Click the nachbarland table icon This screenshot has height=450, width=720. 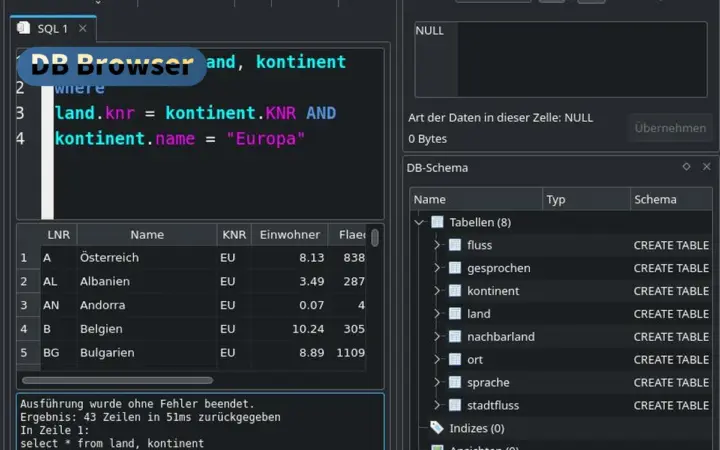(x=455, y=337)
